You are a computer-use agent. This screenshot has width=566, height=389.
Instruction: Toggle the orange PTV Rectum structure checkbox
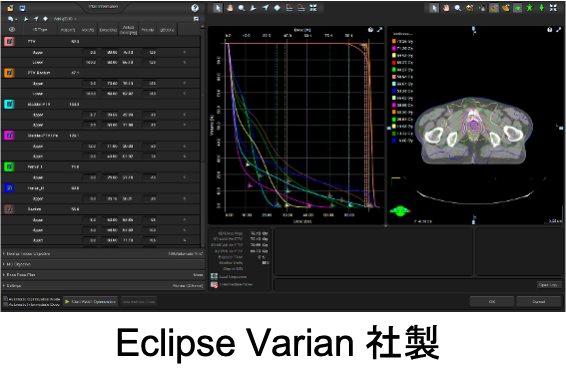9,73
